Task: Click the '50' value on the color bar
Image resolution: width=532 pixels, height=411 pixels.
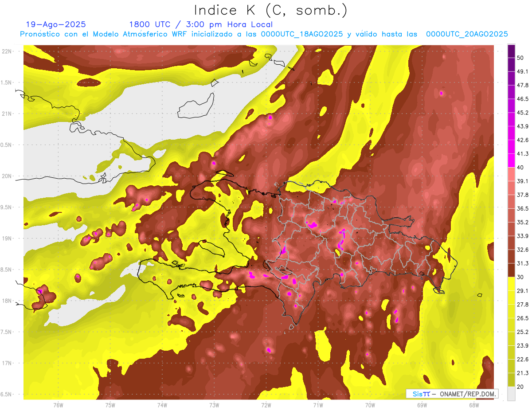Action: tap(521, 58)
